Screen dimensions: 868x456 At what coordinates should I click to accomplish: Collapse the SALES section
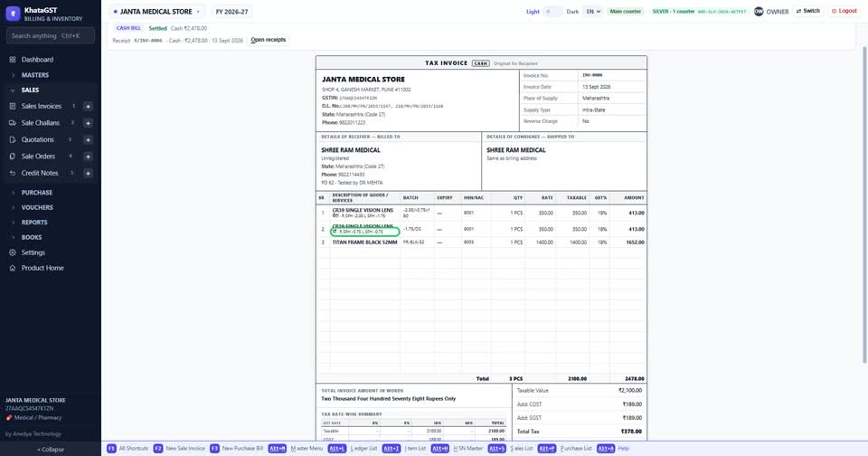51,90
